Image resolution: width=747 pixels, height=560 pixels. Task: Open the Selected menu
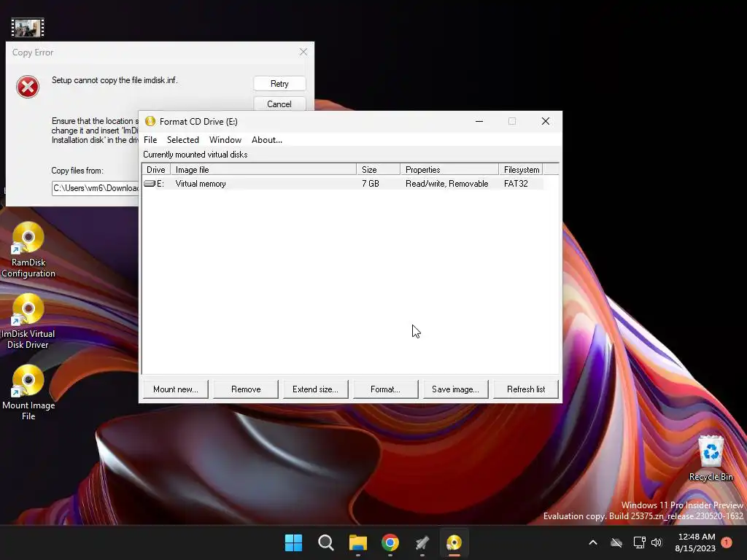point(183,140)
